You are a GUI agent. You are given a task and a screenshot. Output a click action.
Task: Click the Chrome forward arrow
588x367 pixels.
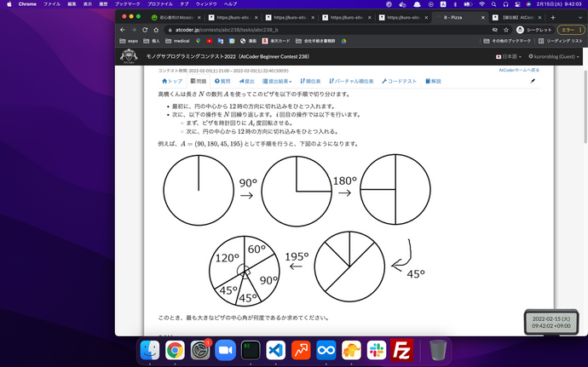(x=134, y=30)
